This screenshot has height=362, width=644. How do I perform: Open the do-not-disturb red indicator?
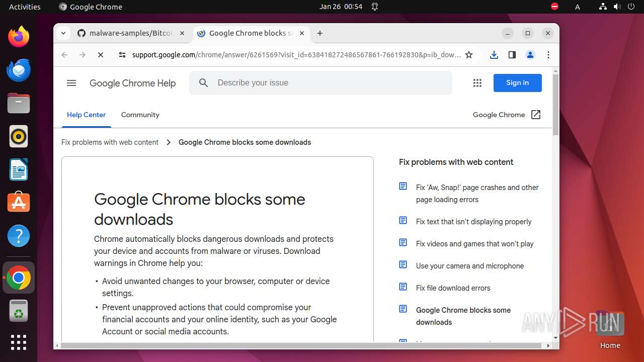pyautogui.click(x=554, y=7)
